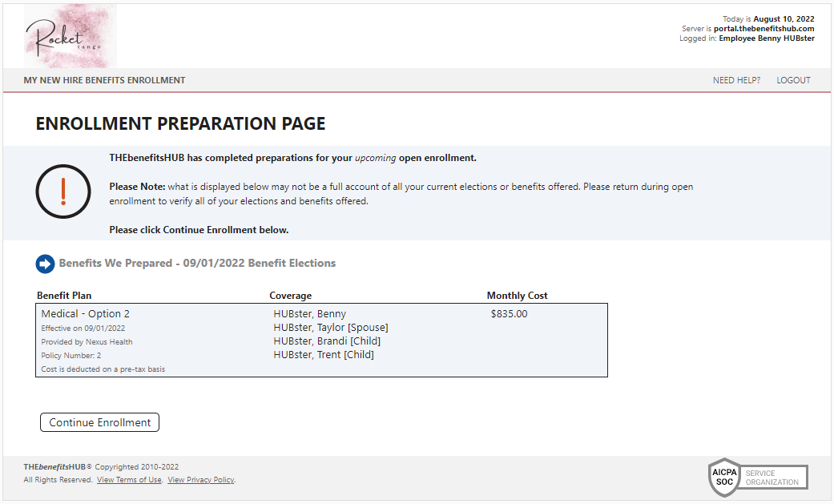The width and height of the screenshot is (834, 504).
Task: Click the blue arrow icon beside Benefits We Prepared
Action: pos(45,264)
